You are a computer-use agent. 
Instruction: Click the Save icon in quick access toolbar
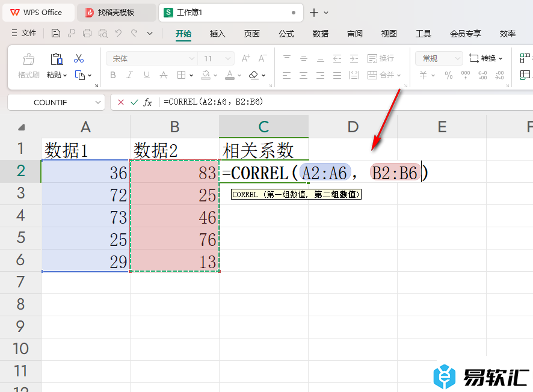point(56,33)
